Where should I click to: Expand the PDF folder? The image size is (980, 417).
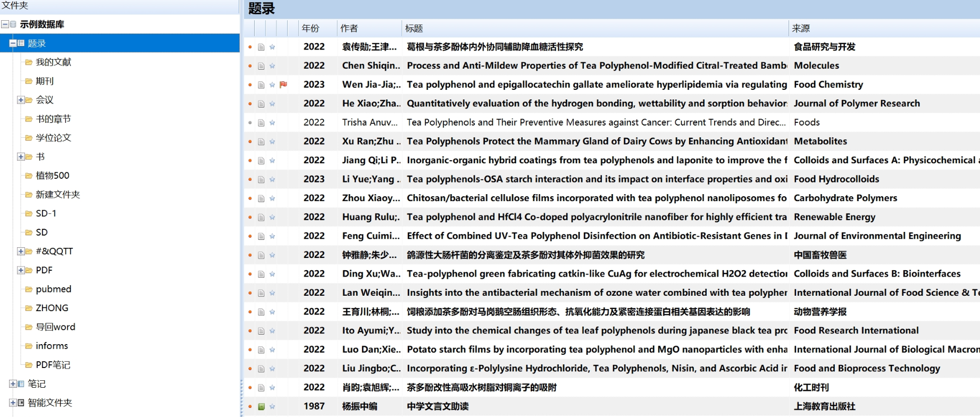pos(20,270)
